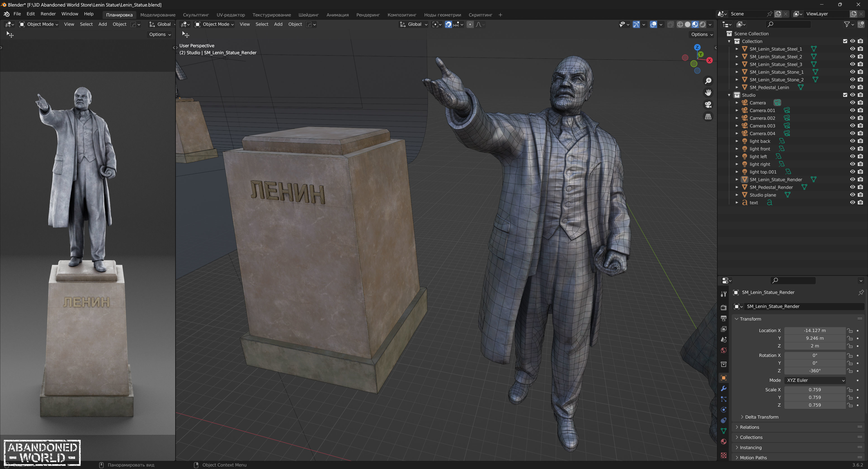Open main viewport Object Mode dropdown
This screenshot has width=868, height=469.
tap(214, 24)
